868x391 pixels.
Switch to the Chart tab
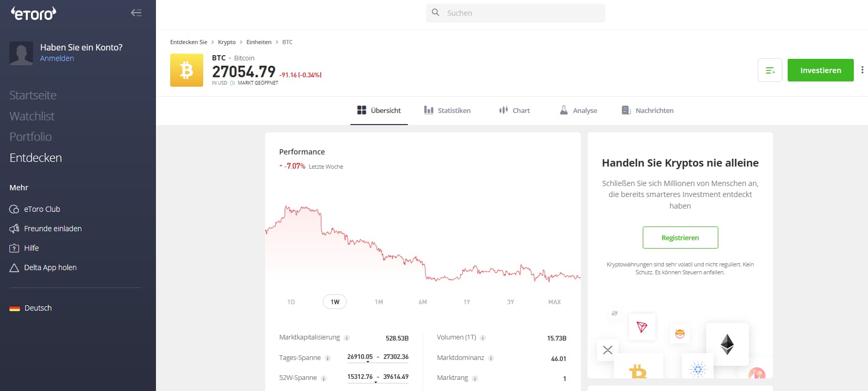pos(515,110)
